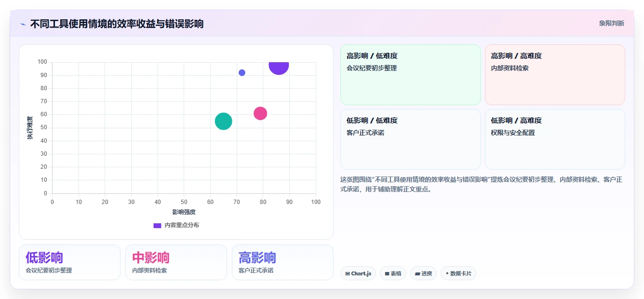644x299 pixels.
Task: Click the 50 tick on the x-axis
Action: [x=184, y=202]
